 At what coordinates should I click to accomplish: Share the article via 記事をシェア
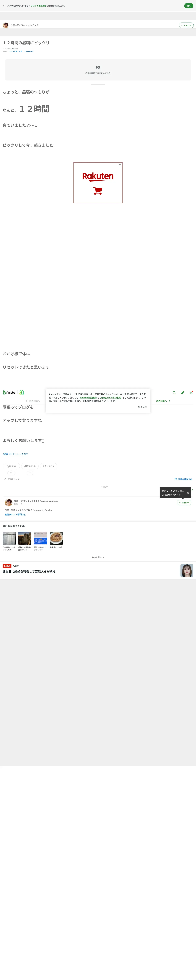click(12, 479)
